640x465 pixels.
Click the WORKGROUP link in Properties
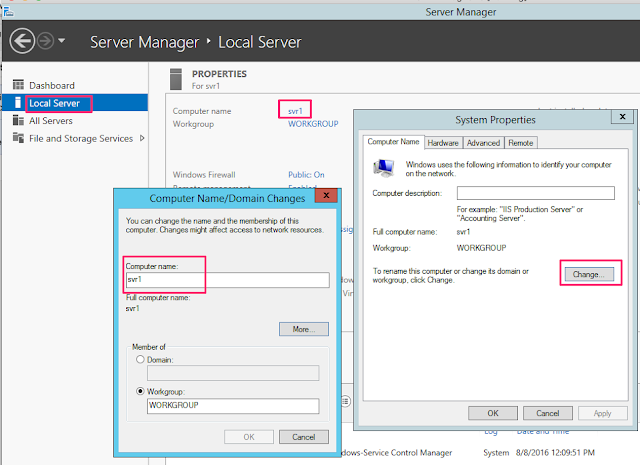point(313,124)
